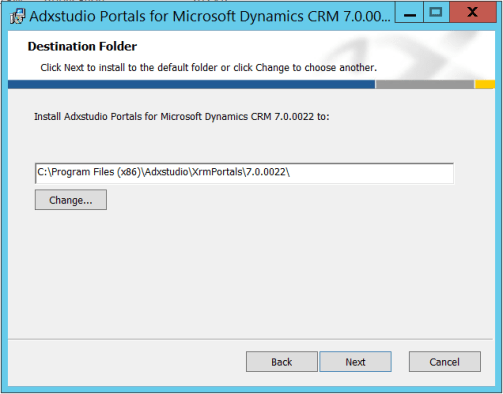
Task: Return to the previous step with Back
Action: 282,361
